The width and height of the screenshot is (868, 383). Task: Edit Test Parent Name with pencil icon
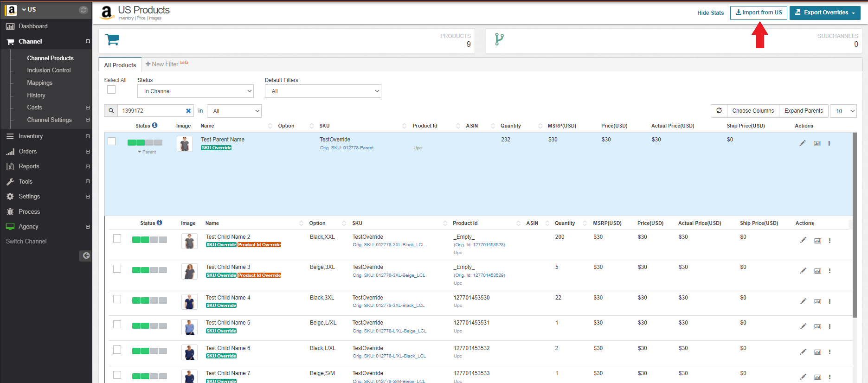[803, 143]
